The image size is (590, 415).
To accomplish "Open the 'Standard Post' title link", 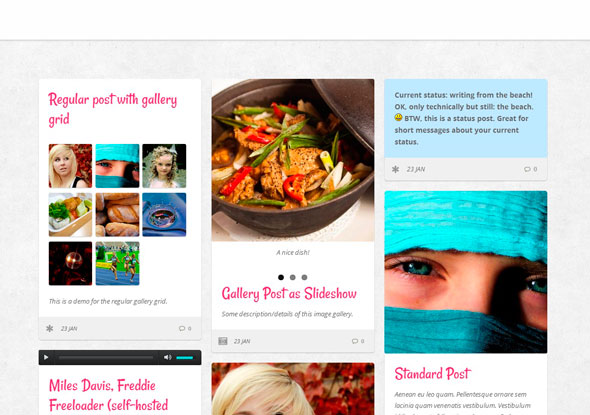I will tap(432, 374).
